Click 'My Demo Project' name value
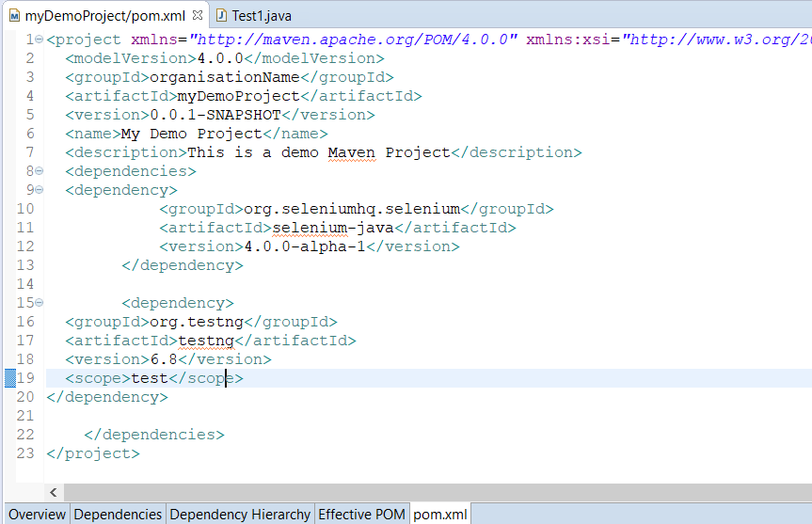The image size is (812, 524). tap(192, 134)
